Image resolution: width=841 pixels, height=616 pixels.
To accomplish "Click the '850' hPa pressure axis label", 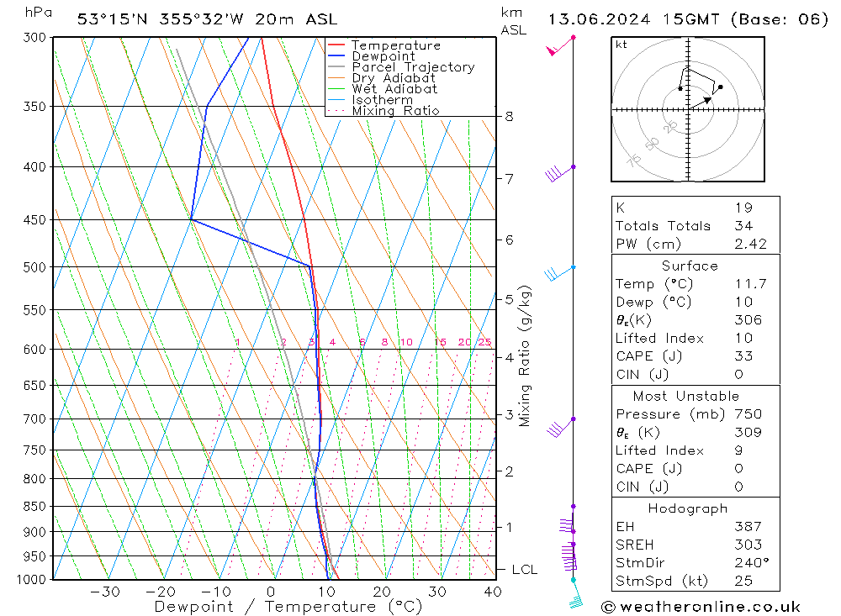I will pyautogui.click(x=34, y=506).
